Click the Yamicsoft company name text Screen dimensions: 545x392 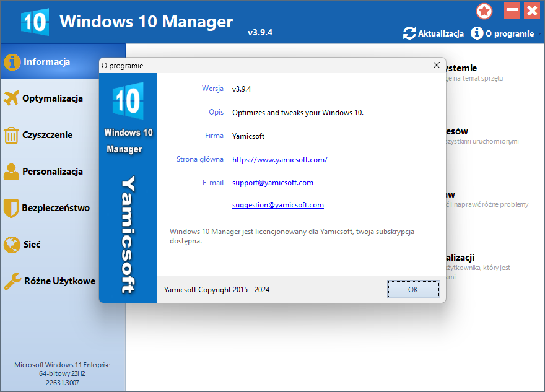[x=248, y=136]
